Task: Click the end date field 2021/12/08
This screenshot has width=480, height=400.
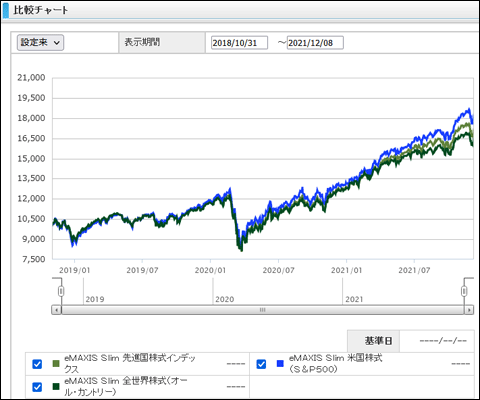Action: pyautogui.click(x=315, y=43)
